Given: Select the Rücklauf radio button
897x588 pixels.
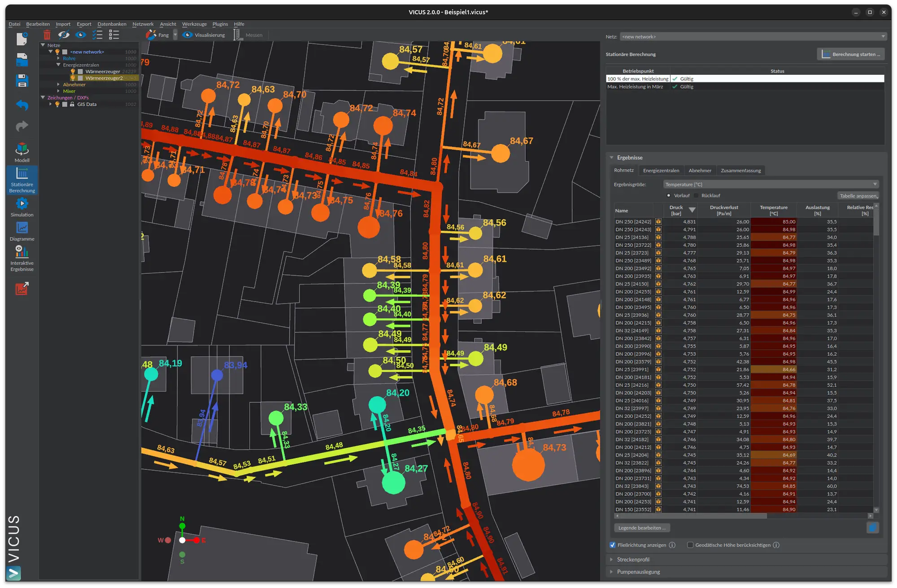Looking at the screenshot, I should pos(696,195).
